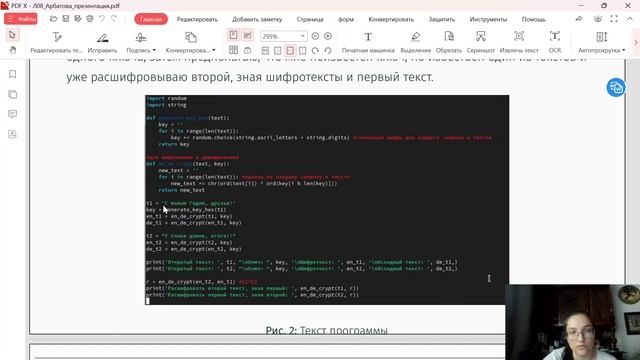Toggle single page view mode
The image size is (640, 360).
233,35
